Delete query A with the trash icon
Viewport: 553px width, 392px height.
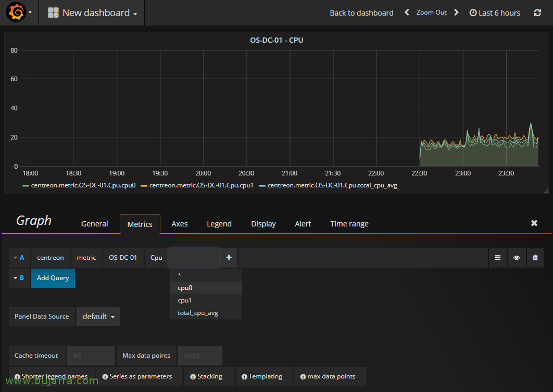click(x=535, y=258)
